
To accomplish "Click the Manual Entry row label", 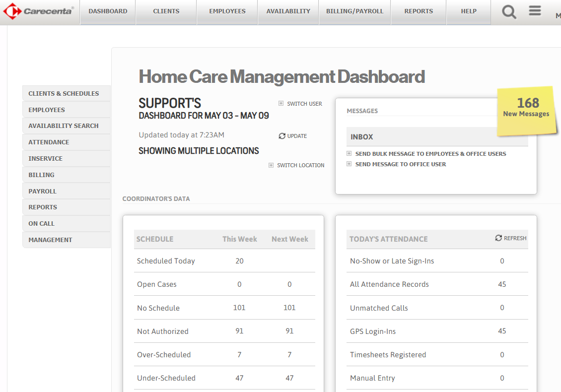I will 372,378.
